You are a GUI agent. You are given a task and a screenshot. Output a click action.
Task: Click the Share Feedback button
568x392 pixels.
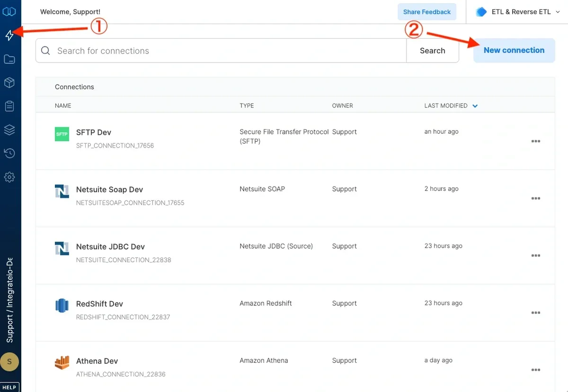426,11
